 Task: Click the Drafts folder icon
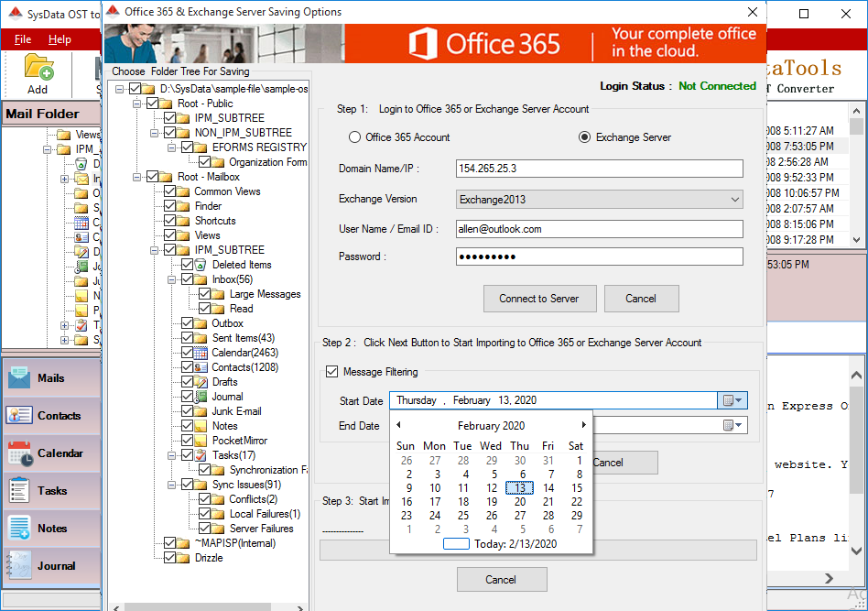(x=201, y=382)
